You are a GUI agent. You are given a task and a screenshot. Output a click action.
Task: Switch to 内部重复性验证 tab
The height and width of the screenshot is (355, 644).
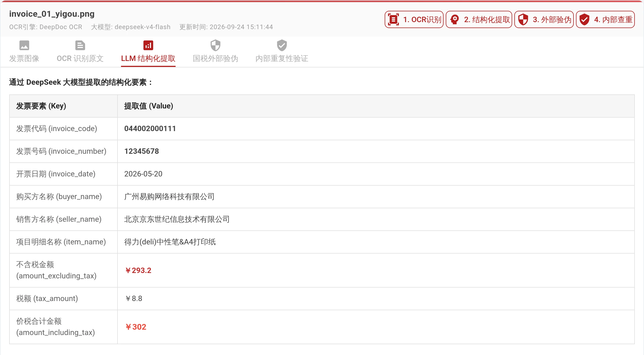pyautogui.click(x=282, y=52)
